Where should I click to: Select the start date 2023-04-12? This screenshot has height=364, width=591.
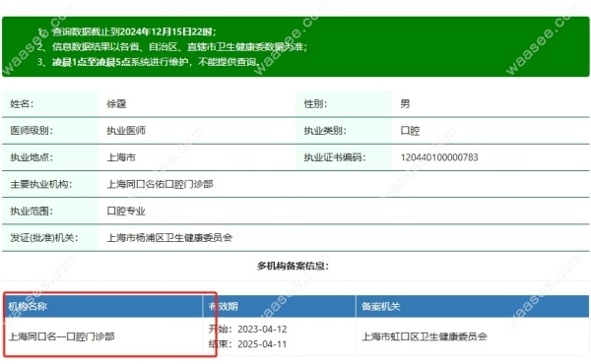[262, 330]
